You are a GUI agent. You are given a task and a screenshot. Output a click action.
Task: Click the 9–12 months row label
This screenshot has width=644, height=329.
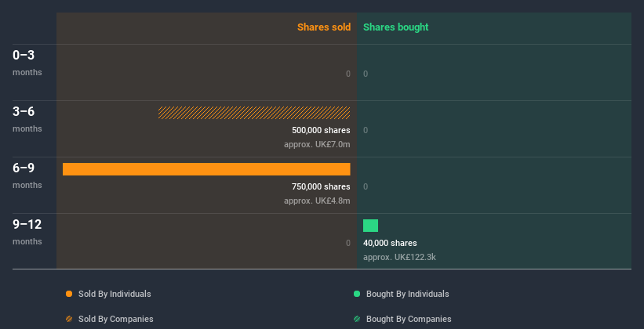(x=27, y=232)
